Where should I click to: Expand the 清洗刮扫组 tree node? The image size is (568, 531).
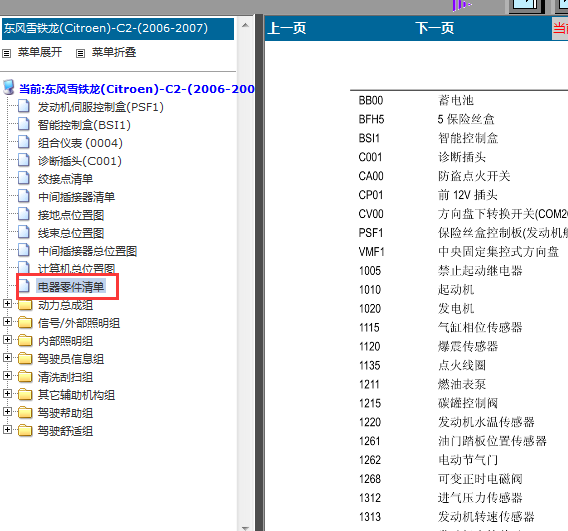(7, 376)
